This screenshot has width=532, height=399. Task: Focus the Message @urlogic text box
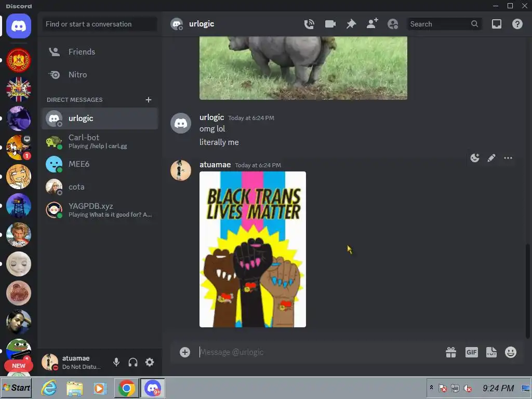(319, 352)
